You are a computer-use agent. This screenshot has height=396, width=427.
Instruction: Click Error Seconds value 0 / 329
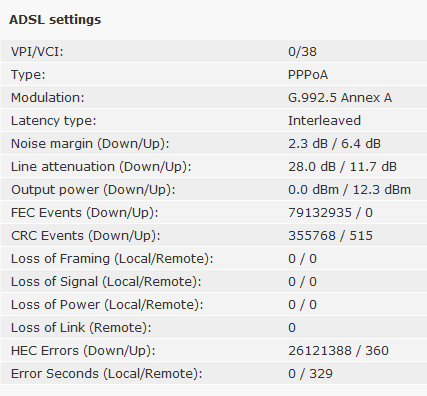pyautogui.click(x=310, y=374)
